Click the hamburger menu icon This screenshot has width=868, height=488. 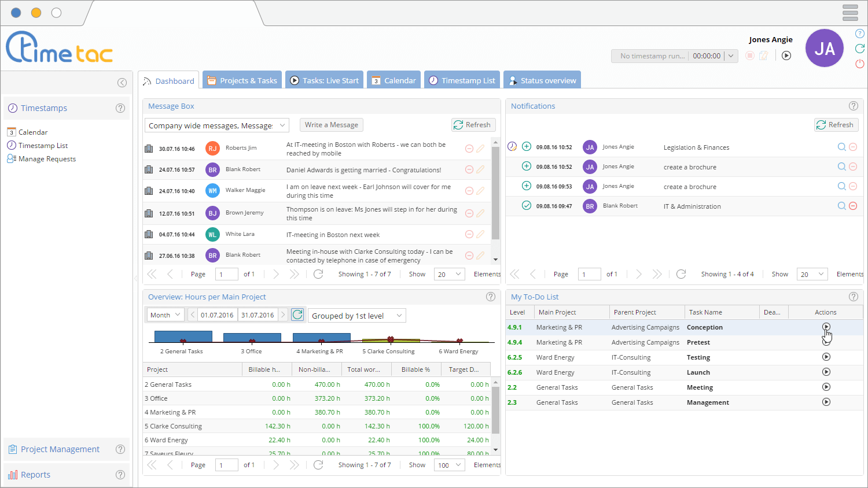tap(850, 12)
